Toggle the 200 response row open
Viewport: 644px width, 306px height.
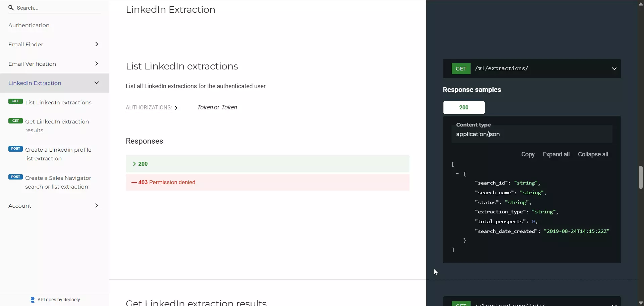click(267, 164)
